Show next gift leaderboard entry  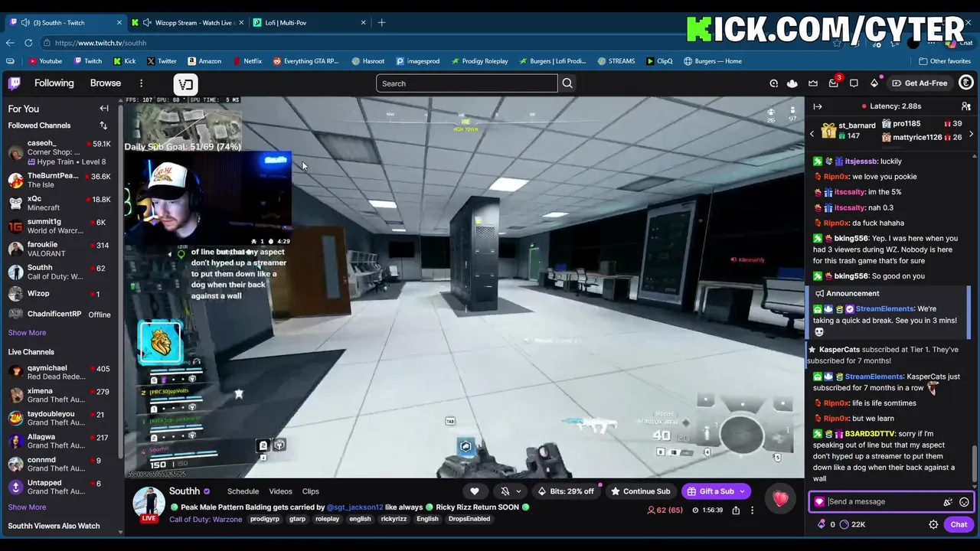pos(971,134)
